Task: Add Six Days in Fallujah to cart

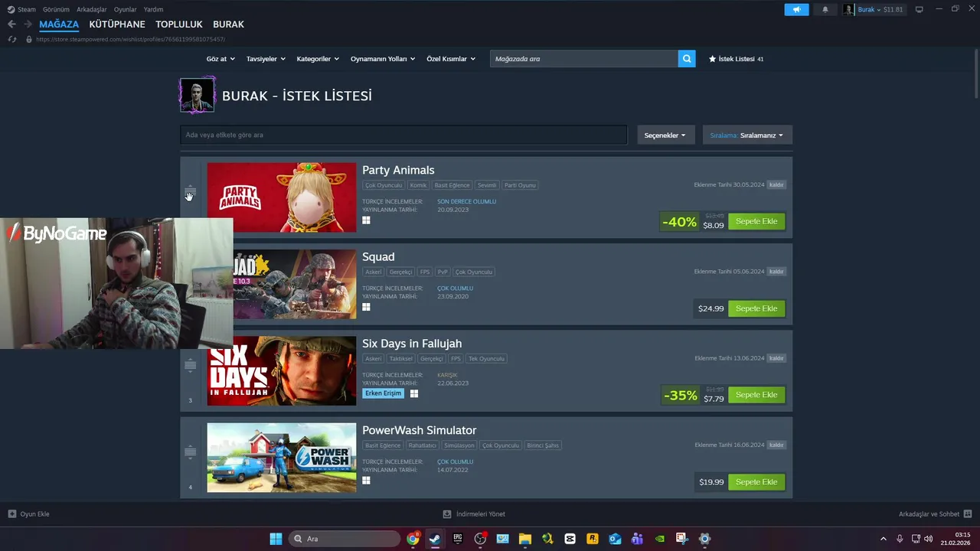Action: 756,395
